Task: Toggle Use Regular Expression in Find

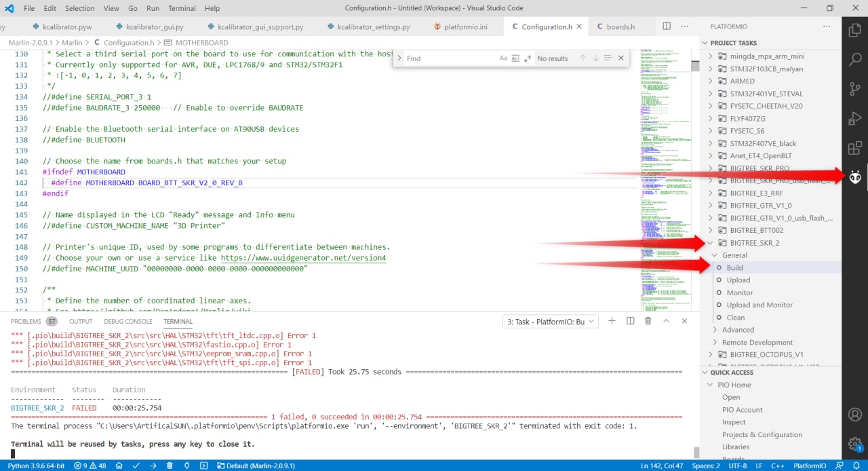Action: tap(528, 58)
